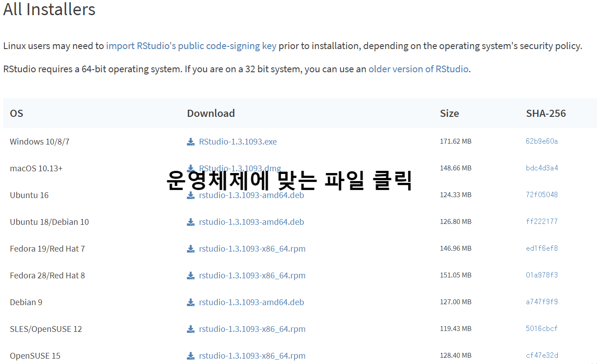
Task: Follow the 'older version of RStudio' link
Action: [x=419, y=69]
